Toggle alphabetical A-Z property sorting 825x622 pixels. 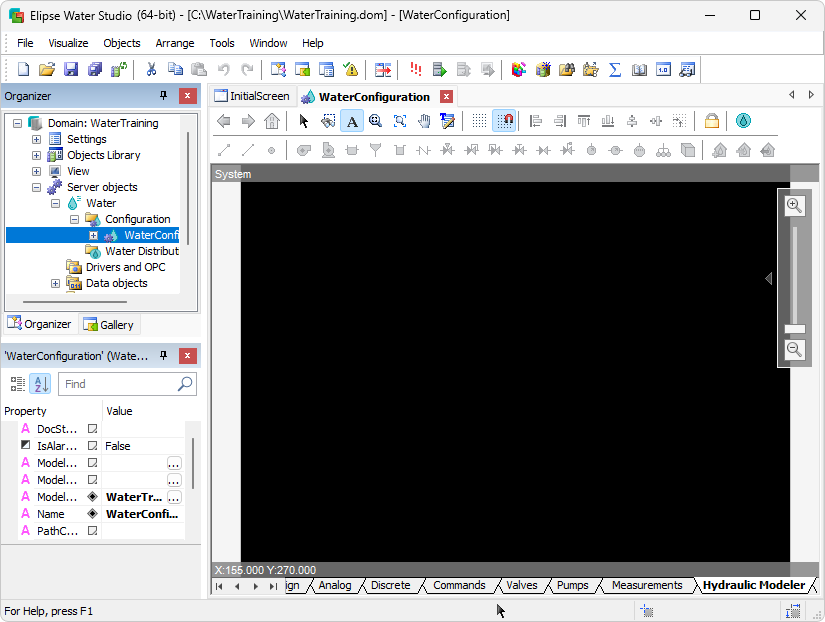click(x=40, y=384)
